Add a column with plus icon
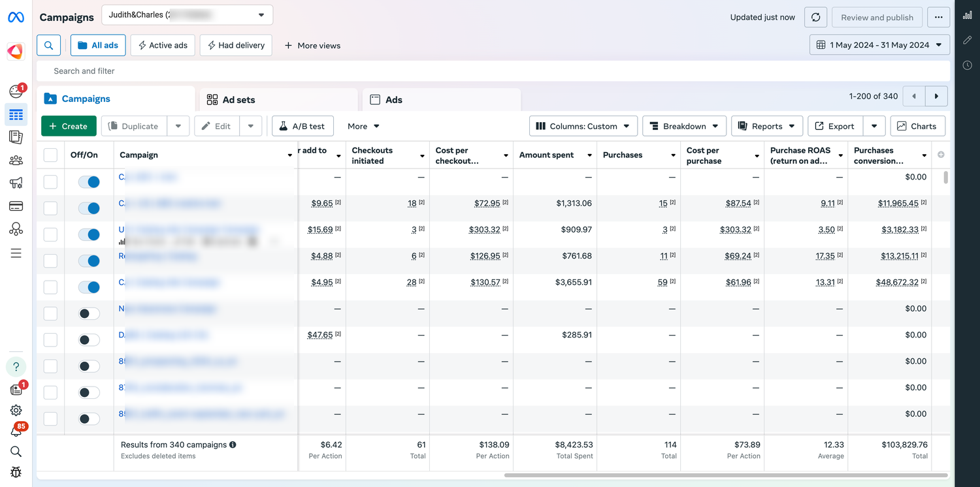This screenshot has width=980, height=487. 941,155
